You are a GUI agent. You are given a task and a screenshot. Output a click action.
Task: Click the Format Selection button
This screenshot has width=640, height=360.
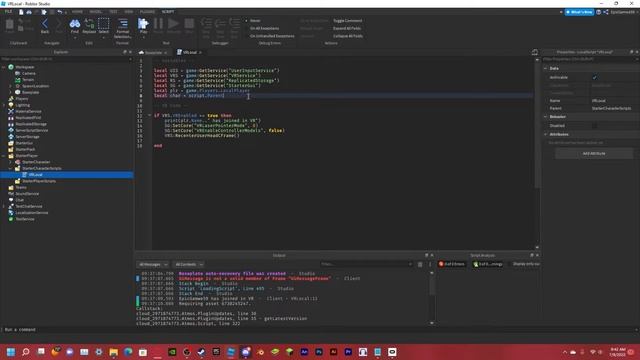pyautogui.click(x=122, y=28)
